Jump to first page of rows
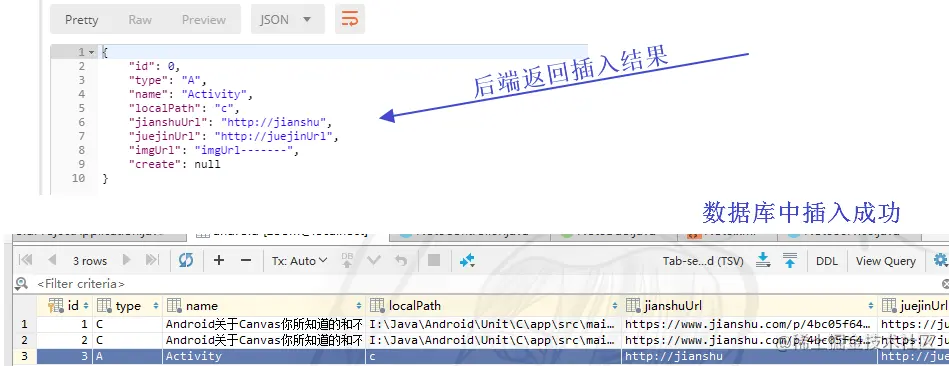Viewport: 949px width, 366px height. [x=25, y=260]
